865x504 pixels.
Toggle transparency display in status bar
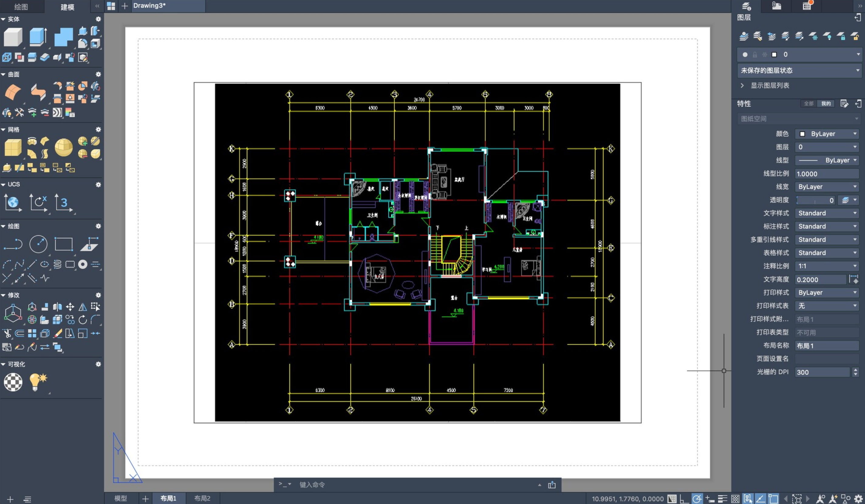point(735,499)
